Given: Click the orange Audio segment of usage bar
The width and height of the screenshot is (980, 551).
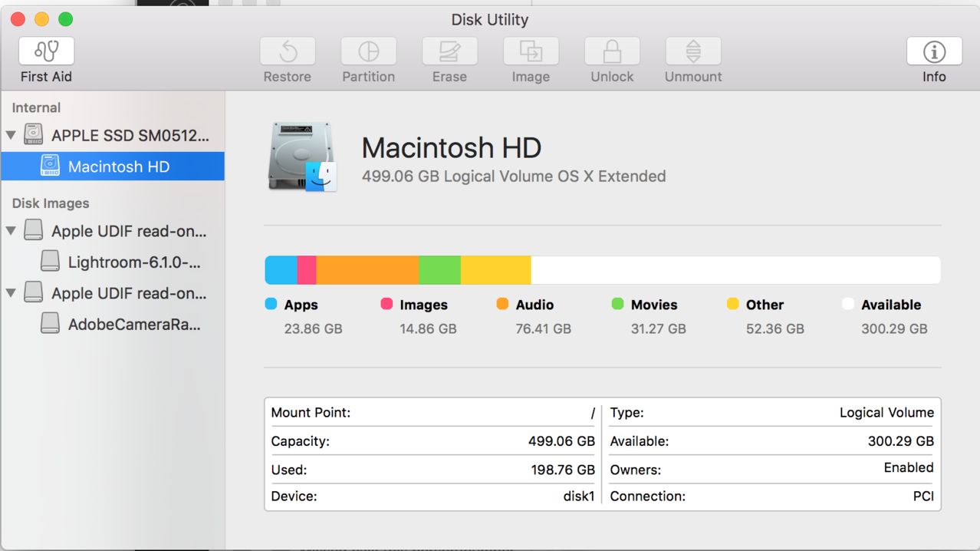Looking at the screenshot, I should 367,270.
